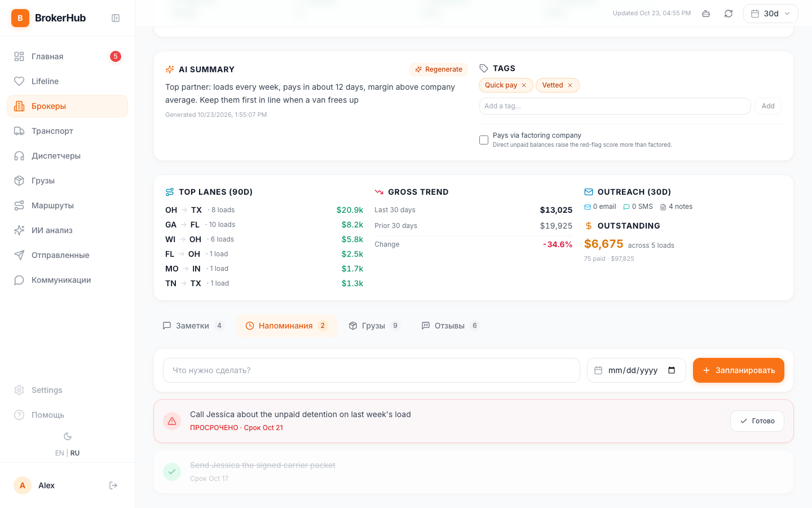Select Брокеры sidebar item
This screenshot has width=812, height=508.
[67, 106]
